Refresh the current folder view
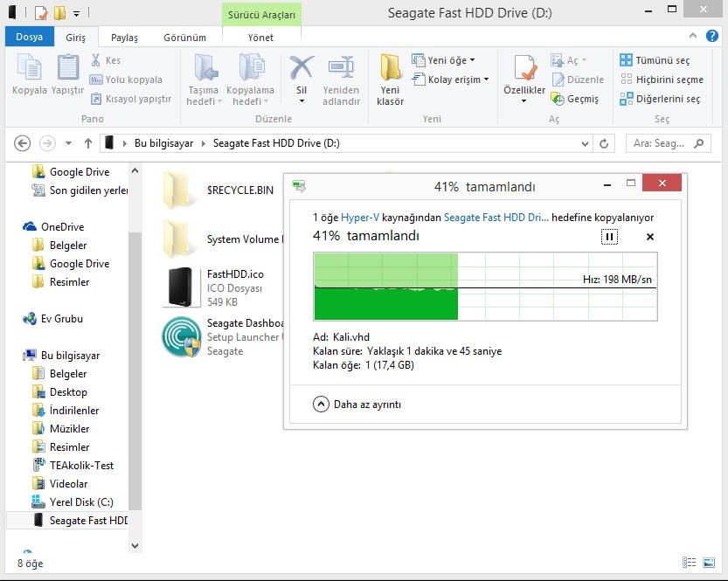This screenshot has height=581, width=728. point(604,143)
